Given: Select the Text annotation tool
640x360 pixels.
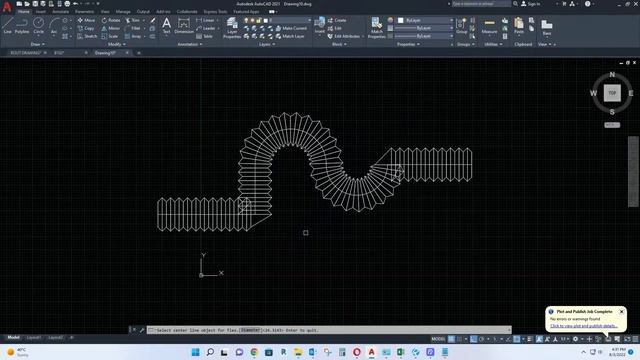Looking at the screenshot, I should tap(167, 25).
